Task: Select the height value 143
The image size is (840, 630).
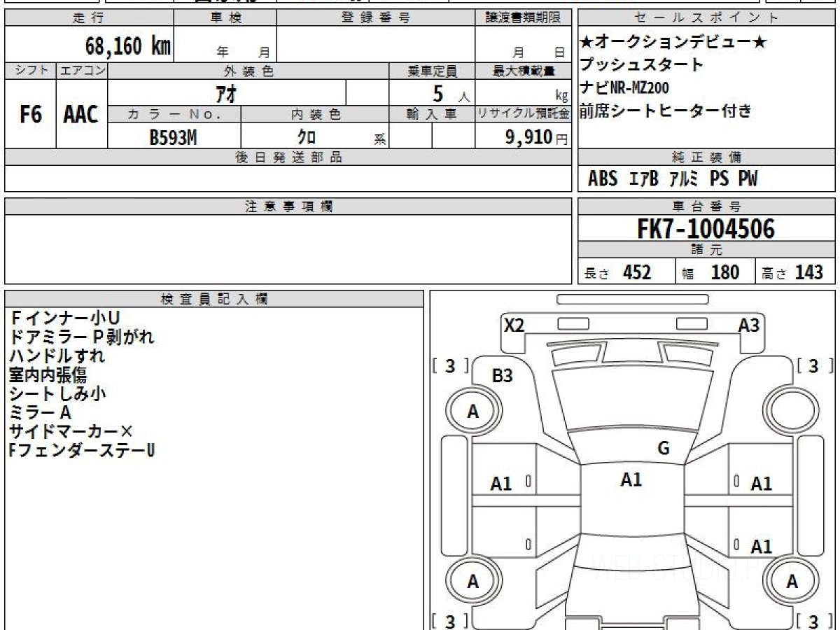Action: point(809,272)
